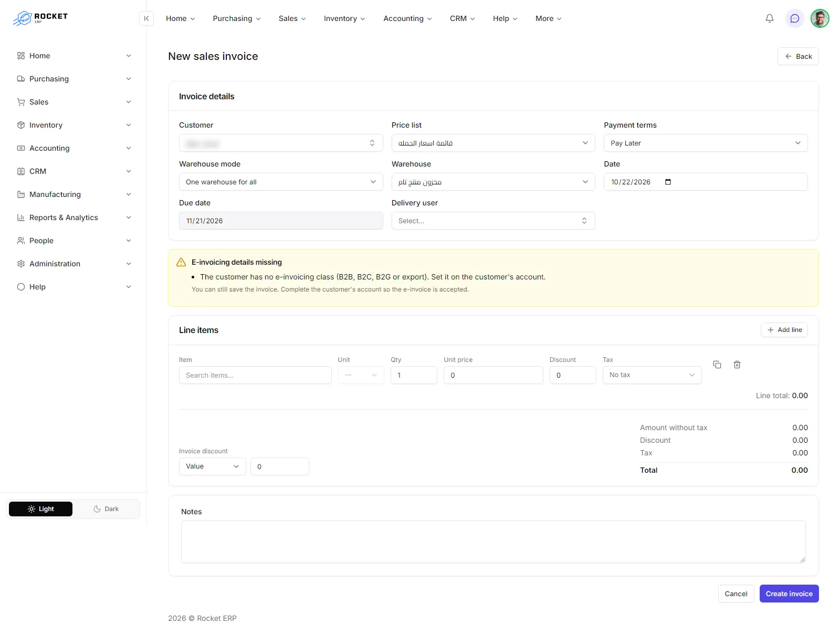This screenshot has width=840, height=634.
Task: Open the Invoice discount type dropdown
Action: [213, 466]
